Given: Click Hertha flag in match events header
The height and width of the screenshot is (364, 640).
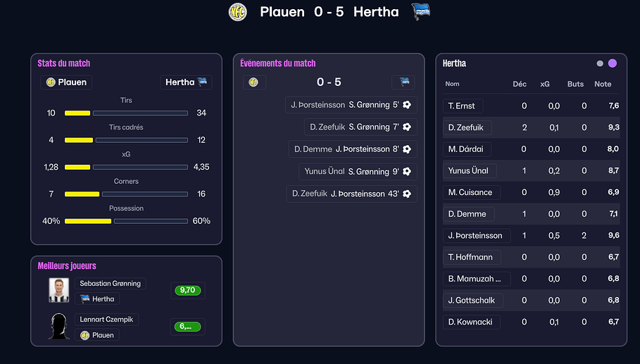Looking at the screenshot, I should (x=404, y=82).
